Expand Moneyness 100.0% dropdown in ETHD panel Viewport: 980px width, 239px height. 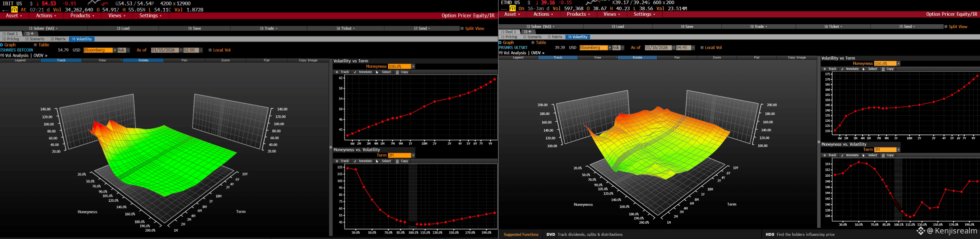(898, 64)
